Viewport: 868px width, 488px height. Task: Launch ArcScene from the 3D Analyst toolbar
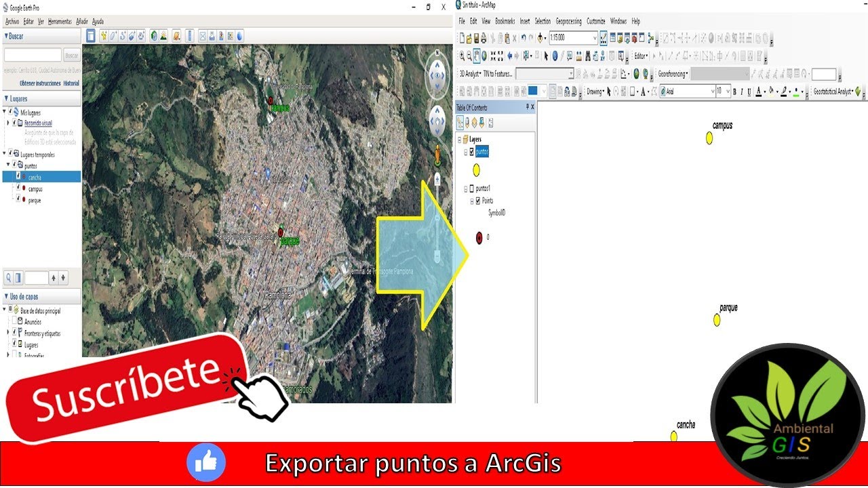(x=636, y=73)
